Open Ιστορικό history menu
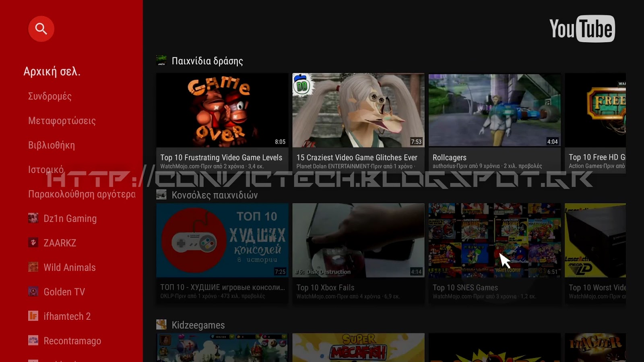644x362 pixels. [46, 170]
